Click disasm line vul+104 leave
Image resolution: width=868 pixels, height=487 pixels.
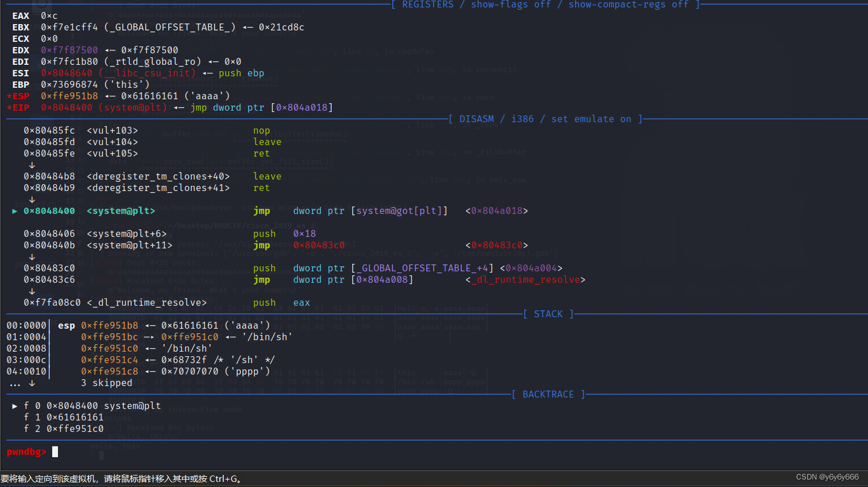pos(153,142)
